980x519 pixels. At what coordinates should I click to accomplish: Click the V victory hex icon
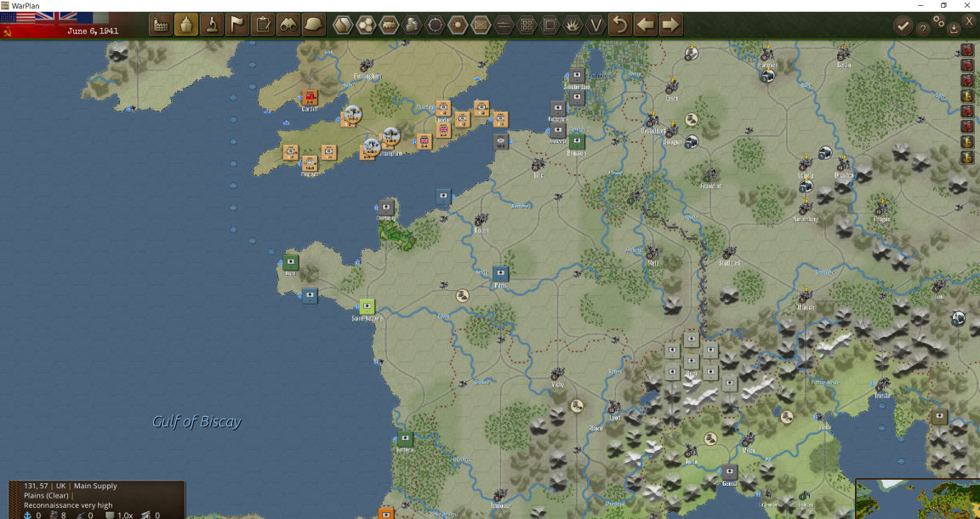[x=596, y=25]
